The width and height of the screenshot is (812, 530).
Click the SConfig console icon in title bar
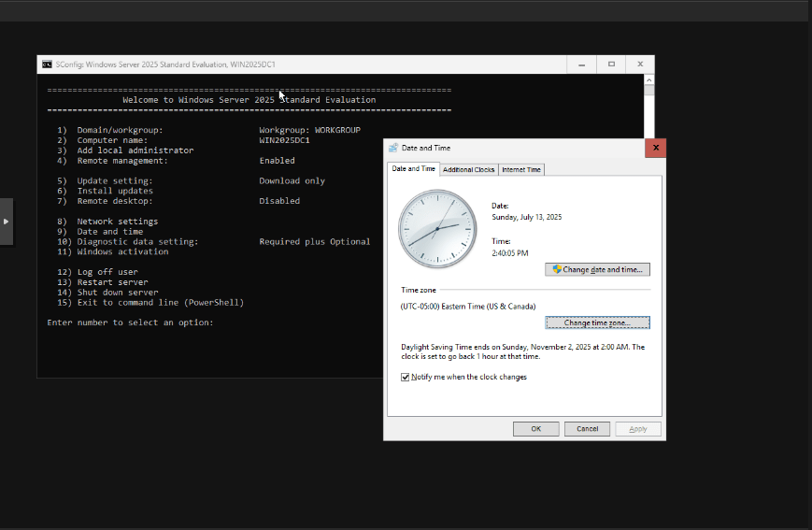coord(47,64)
